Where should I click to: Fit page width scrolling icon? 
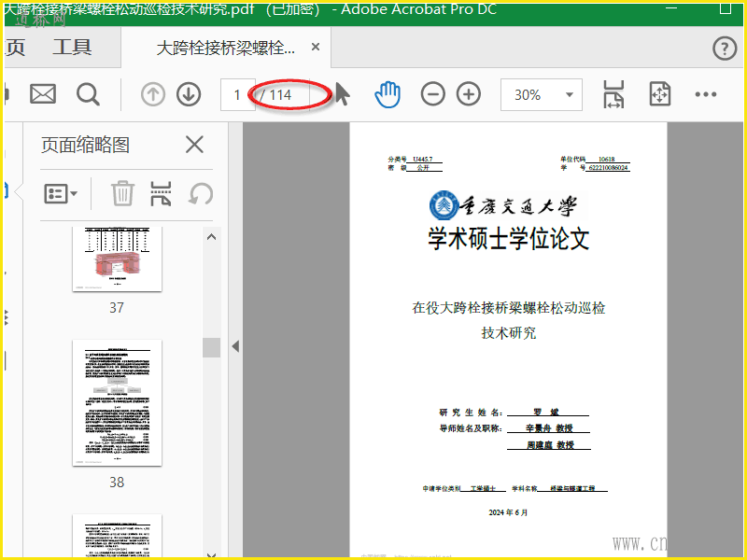[613, 94]
